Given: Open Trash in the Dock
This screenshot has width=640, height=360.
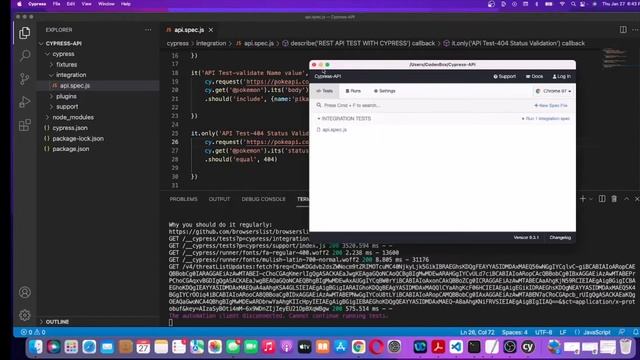Looking at the screenshot, I should [x=625, y=347].
